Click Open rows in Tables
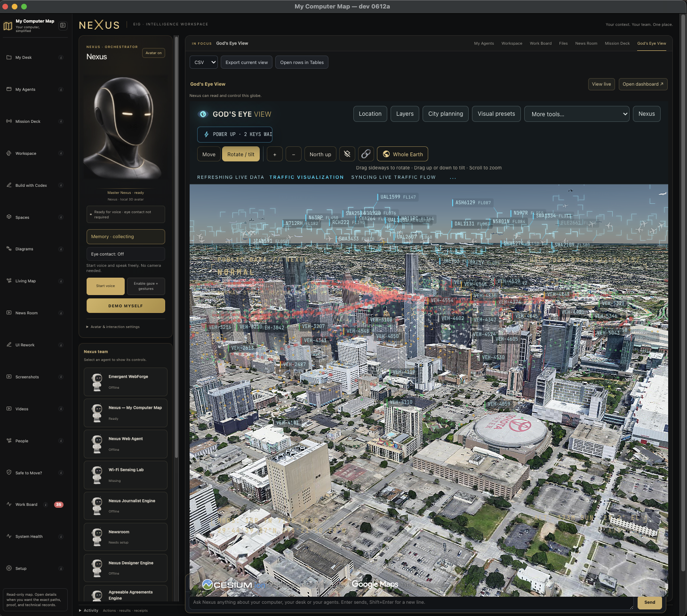 click(x=302, y=62)
